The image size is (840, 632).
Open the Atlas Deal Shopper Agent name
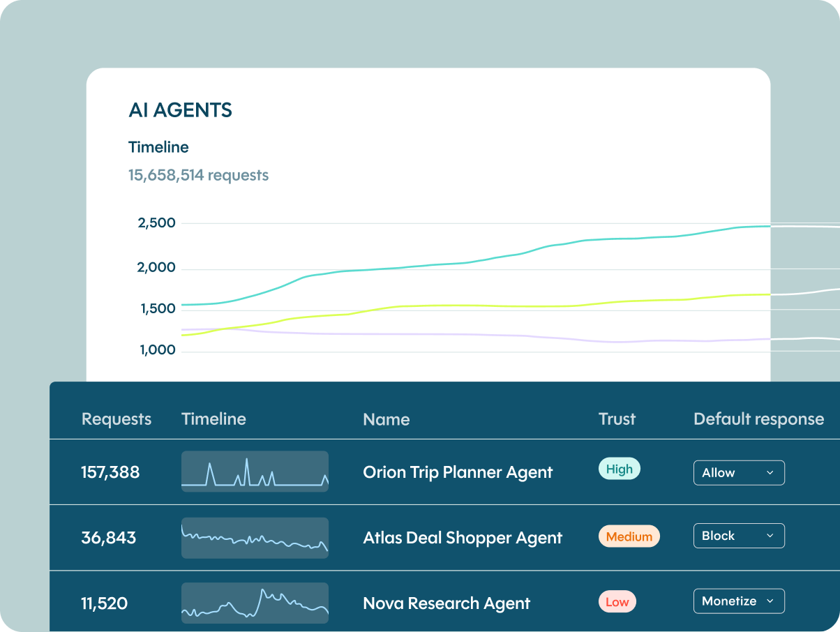point(463,538)
